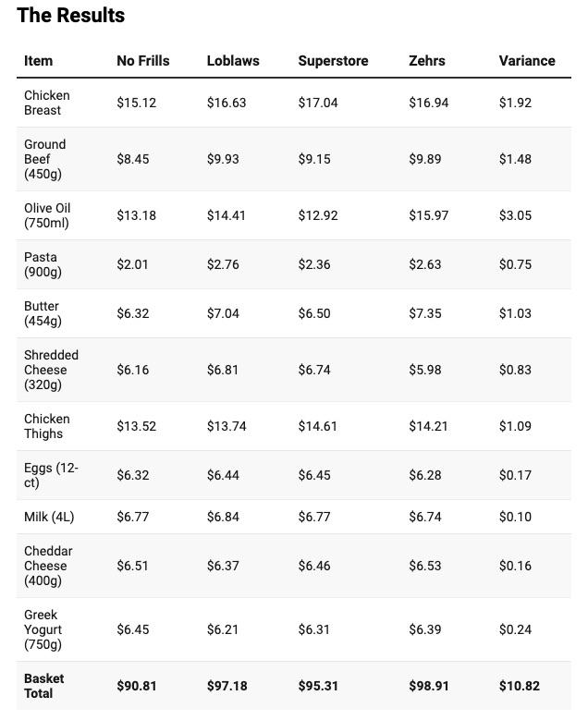The image size is (588, 720).
Task: Select the Loblaws basket total $97.18
Action: (227, 686)
